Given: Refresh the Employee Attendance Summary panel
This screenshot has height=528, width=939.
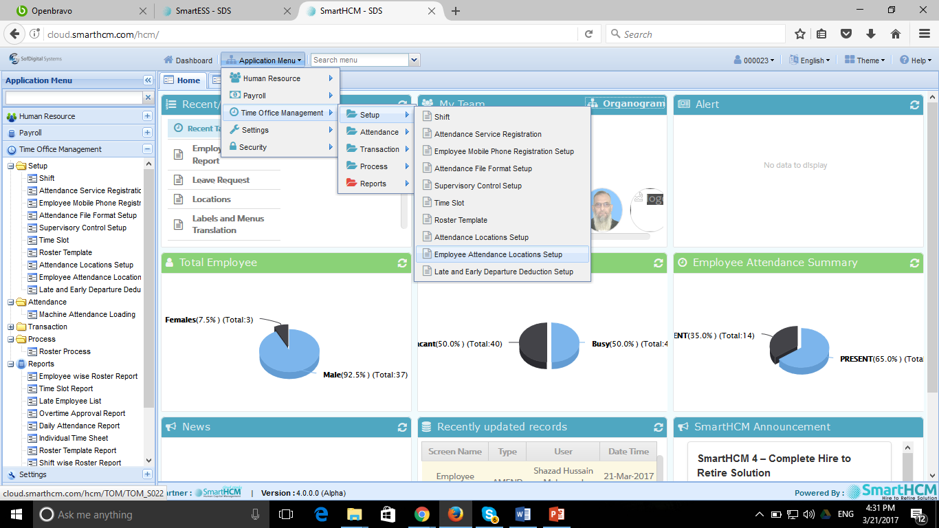Looking at the screenshot, I should click(914, 263).
